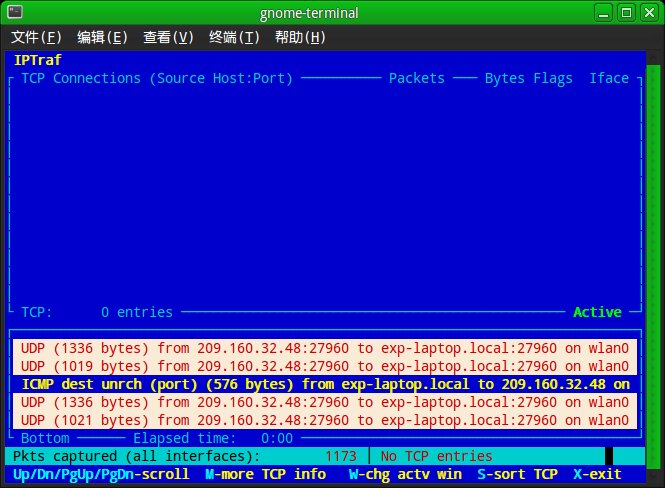Minimize the gnome-terminal window
The height and width of the screenshot is (488, 665).
click(603, 13)
